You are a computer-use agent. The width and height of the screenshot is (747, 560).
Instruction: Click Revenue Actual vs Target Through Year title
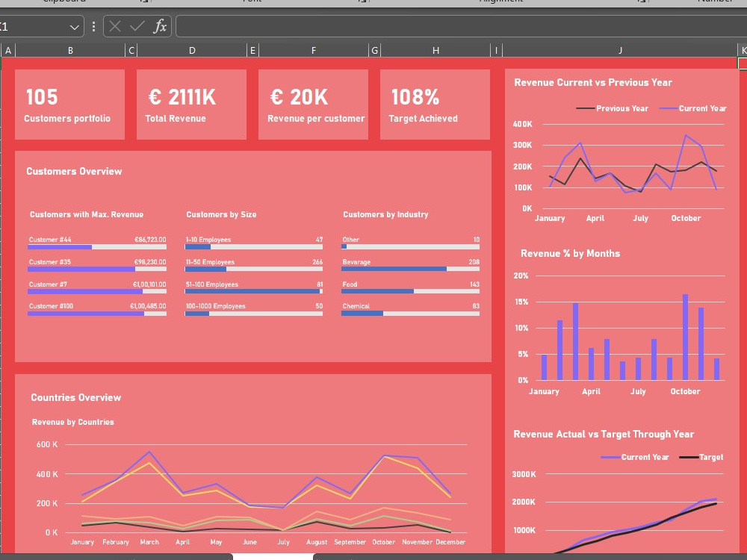(604, 434)
